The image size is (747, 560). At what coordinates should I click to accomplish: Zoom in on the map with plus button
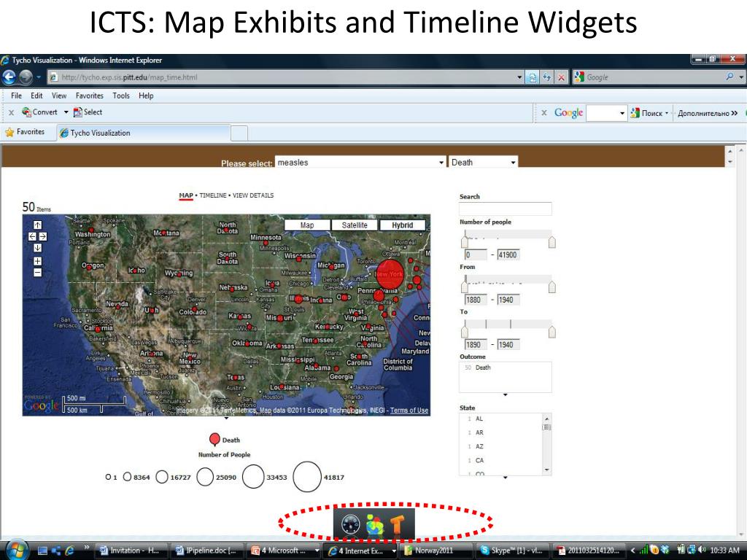pos(38,261)
